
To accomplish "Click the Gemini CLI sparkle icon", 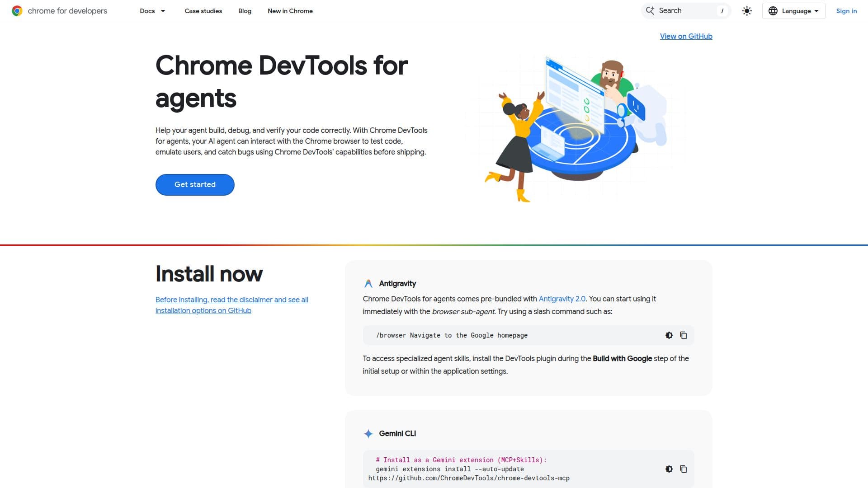I will [x=368, y=434].
